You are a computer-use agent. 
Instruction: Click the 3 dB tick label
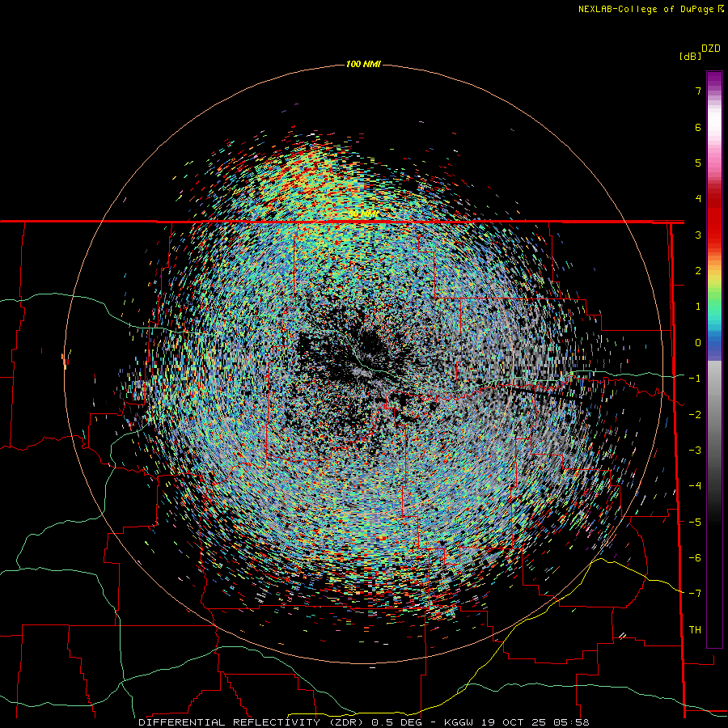point(698,235)
